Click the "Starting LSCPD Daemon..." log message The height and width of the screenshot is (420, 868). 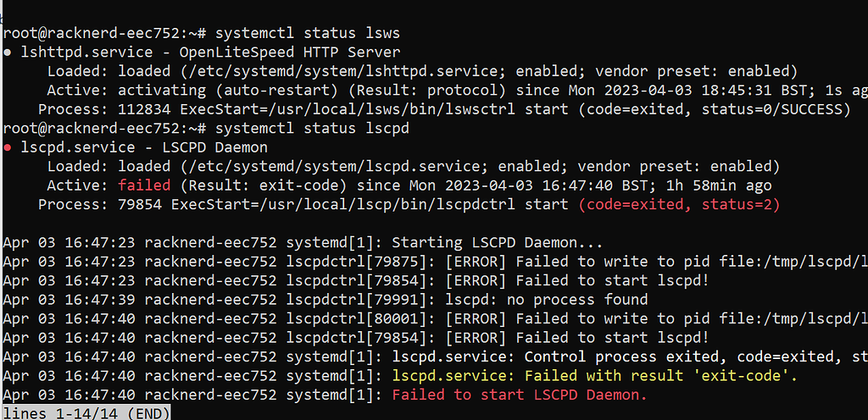[x=498, y=242]
